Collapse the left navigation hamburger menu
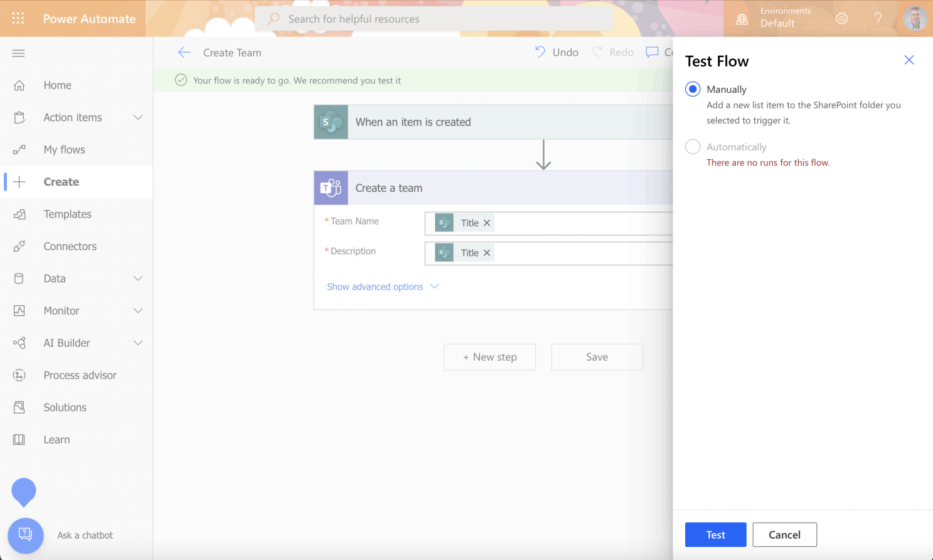The image size is (933, 560). click(18, 53)
